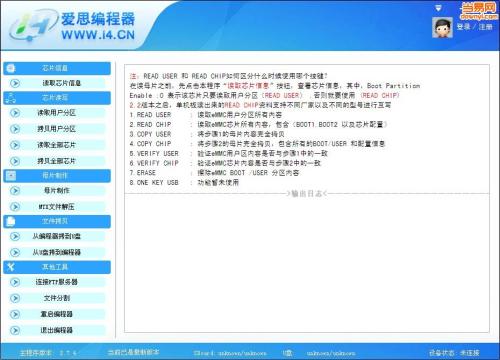
Task: Click arrow icon beside 读取芯片信息
Action: pyautogui.click(x=15, y=83)
